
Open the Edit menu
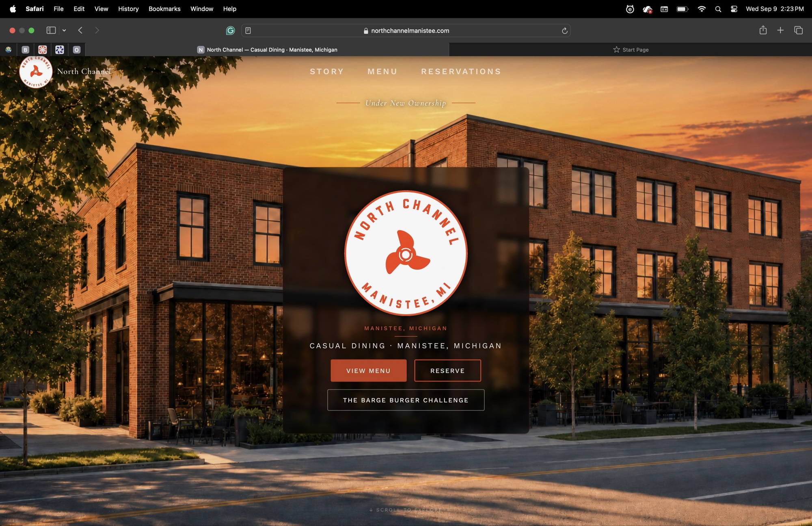click(79, 9)
